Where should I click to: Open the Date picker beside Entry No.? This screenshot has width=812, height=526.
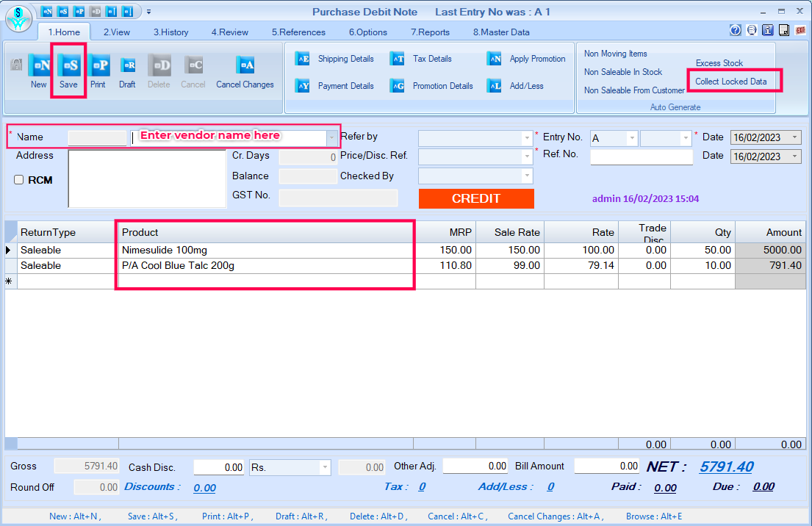tap(795, 137)
